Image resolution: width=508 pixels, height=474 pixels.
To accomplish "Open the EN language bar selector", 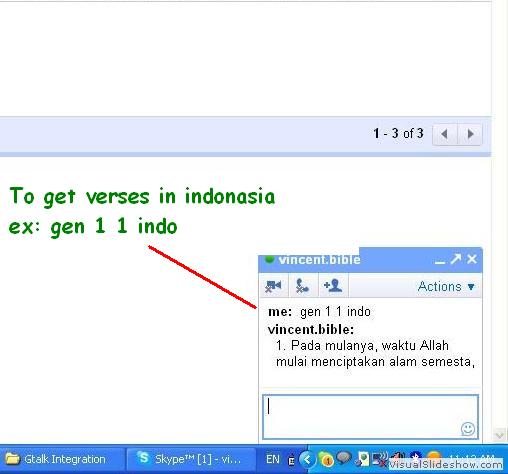I will point(273,459).
